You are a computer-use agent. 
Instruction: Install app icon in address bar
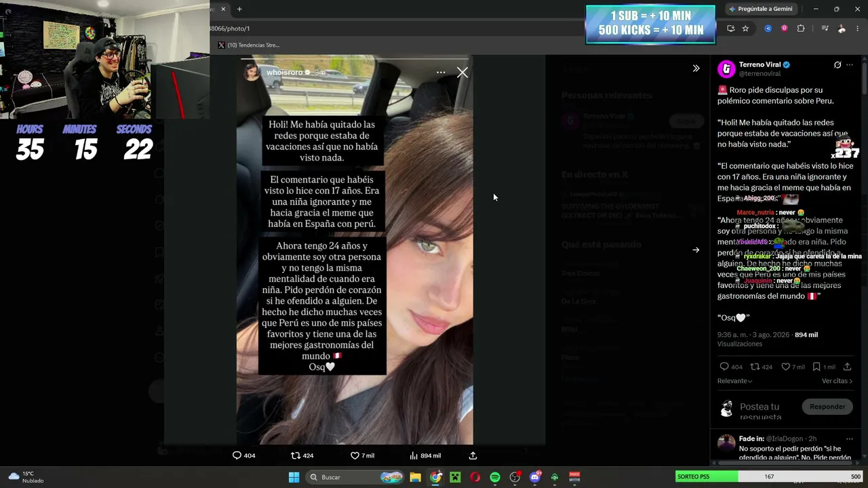(730, 28)
